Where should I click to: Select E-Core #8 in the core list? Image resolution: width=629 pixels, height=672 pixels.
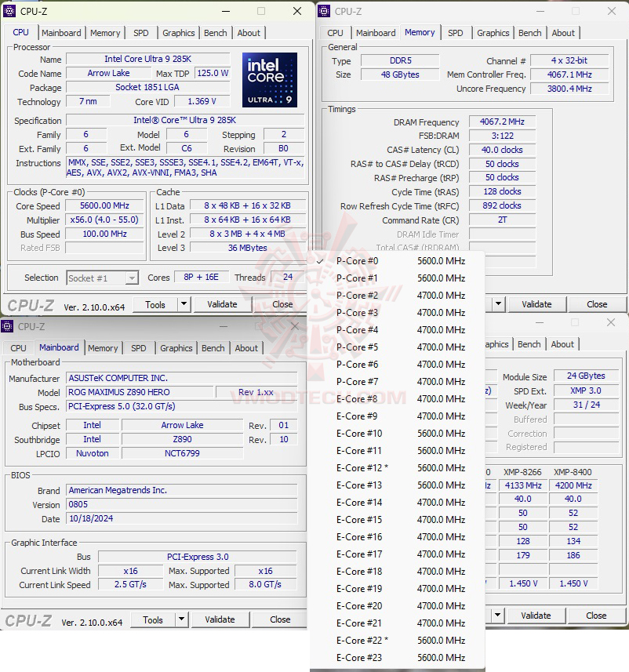[398, 399]
